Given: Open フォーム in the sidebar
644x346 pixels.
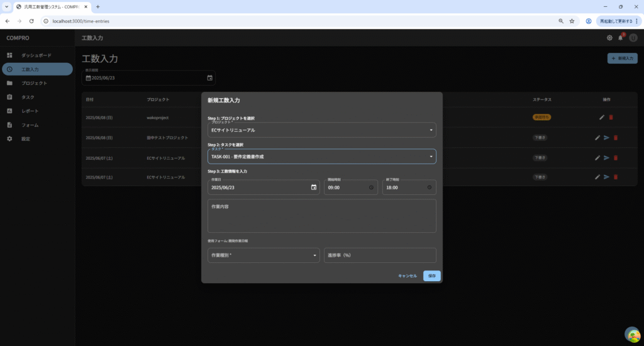Looking at the screenshot, I should tap(37, 125).
